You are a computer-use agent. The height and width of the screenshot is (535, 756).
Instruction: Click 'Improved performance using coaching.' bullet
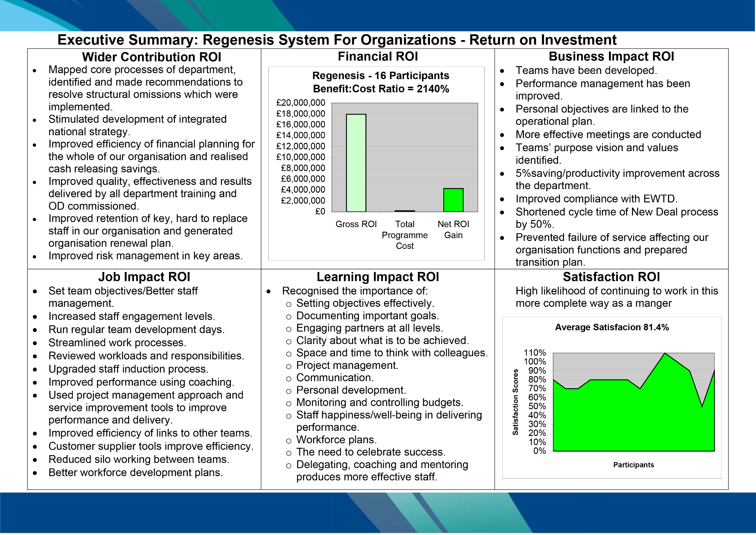(141, 382)
